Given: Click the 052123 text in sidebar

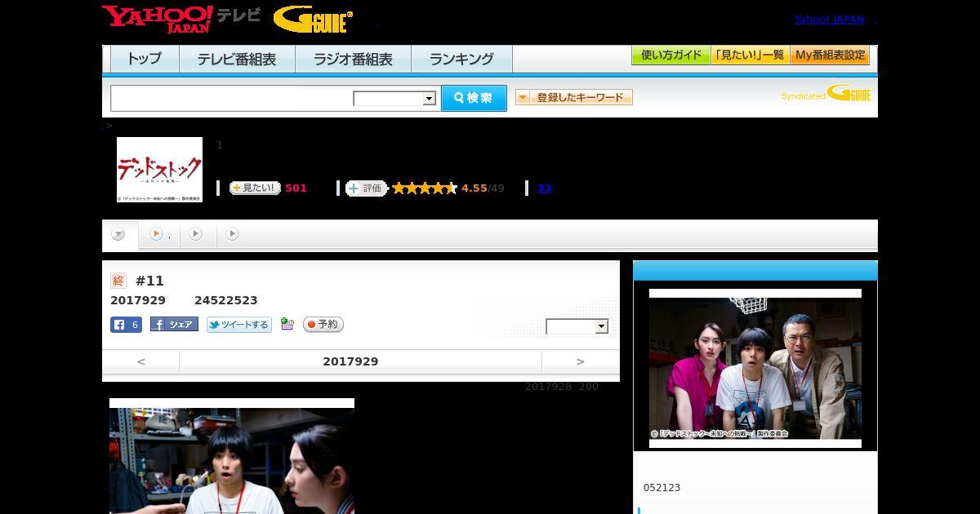Looking at the screenshot, I should 661,488.
